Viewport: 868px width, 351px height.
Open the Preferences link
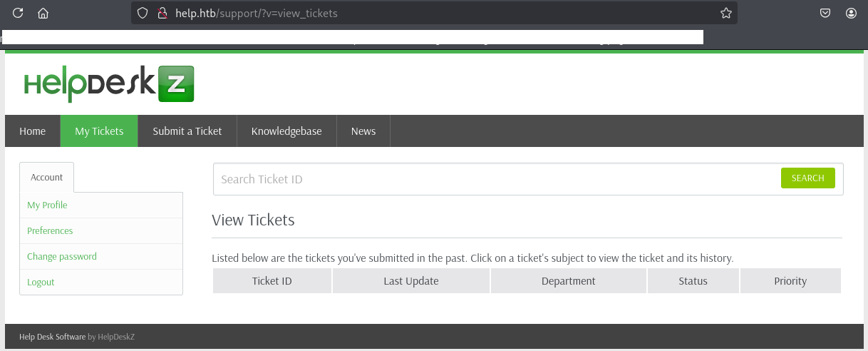click(x=50, y=231)
